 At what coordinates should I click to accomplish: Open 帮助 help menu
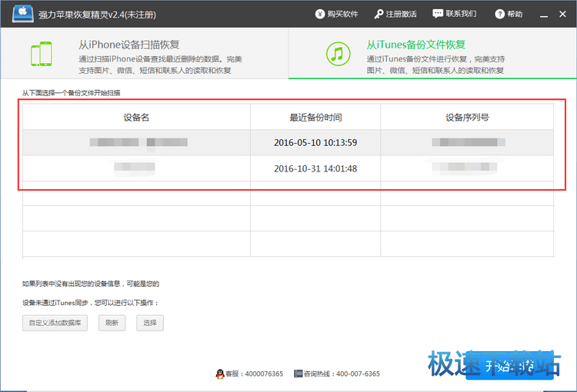pos(509,15)
